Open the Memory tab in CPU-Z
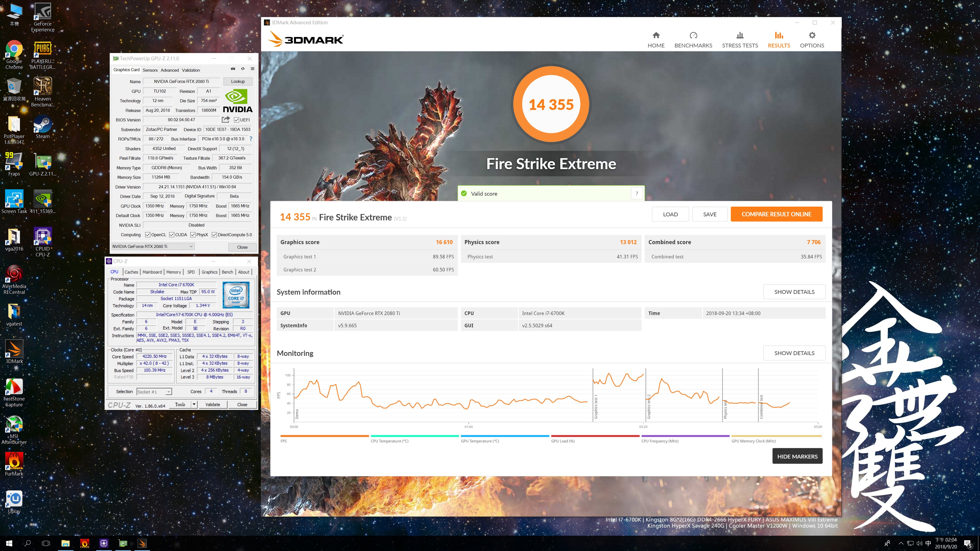980x551 pixels. 174,272
